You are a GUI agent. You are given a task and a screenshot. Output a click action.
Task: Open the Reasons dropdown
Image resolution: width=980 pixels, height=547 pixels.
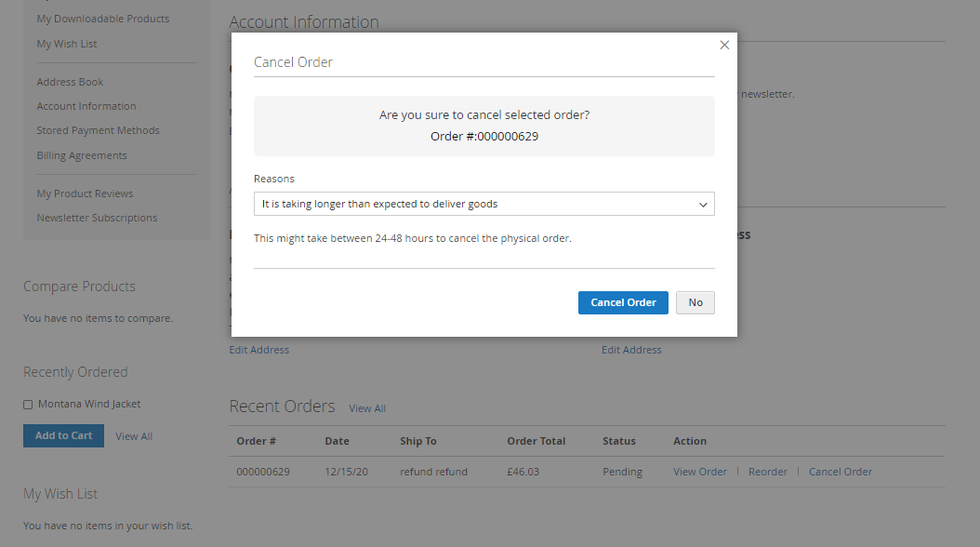[483, 204]
